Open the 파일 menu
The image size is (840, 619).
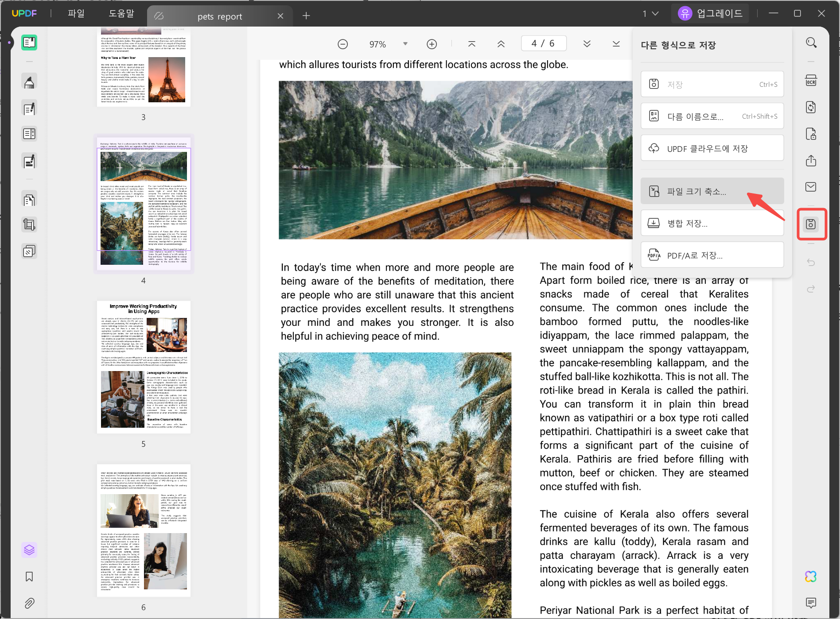pyautogui.click(x=76, y=13)
